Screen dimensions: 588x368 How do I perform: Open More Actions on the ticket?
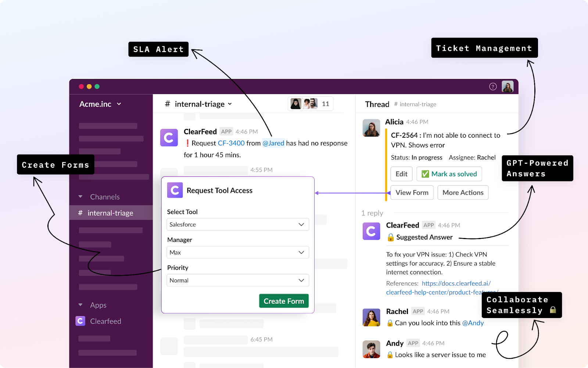point(463,192)
